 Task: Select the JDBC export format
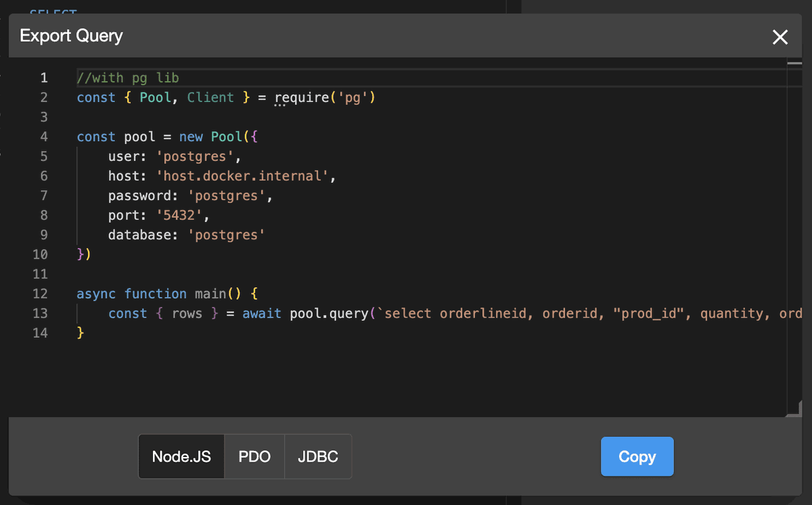318,456
